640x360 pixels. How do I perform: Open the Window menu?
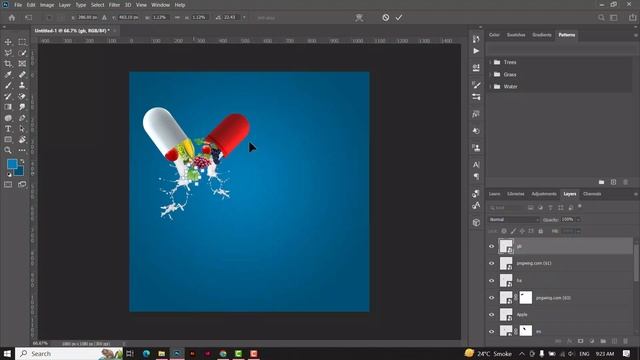click(160, 5)
